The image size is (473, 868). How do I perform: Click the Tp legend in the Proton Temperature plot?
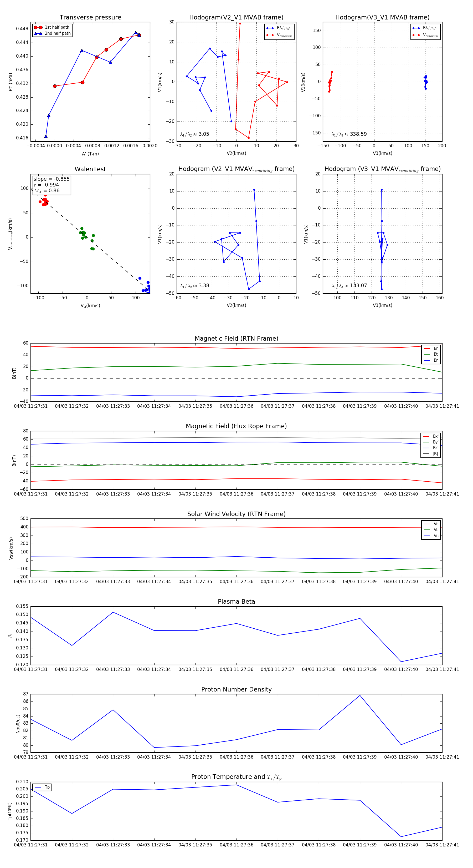click(x=42, y=787)
